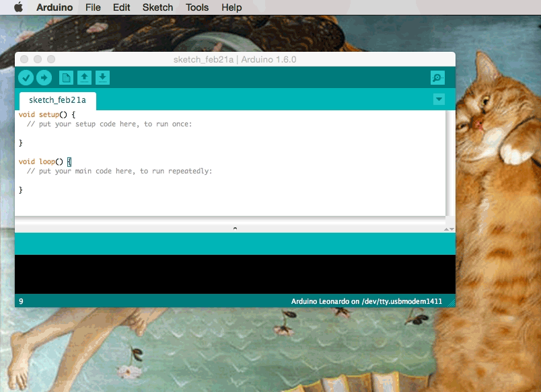The width and height of the screenshot is (541, 392).
Task: Expand the tab options dropdown arrow
Action: pos(439,100)
